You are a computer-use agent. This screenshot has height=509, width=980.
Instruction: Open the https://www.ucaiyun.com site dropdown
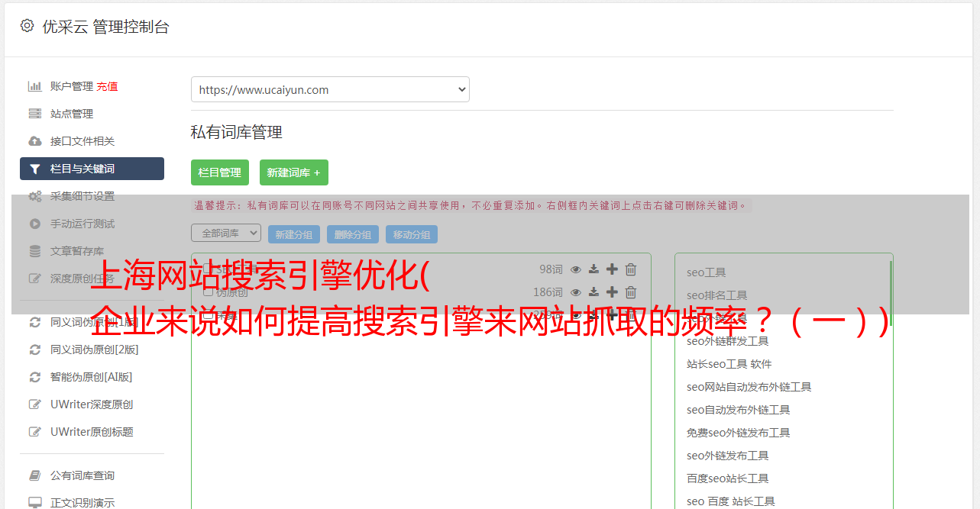(x=330, y=89)
